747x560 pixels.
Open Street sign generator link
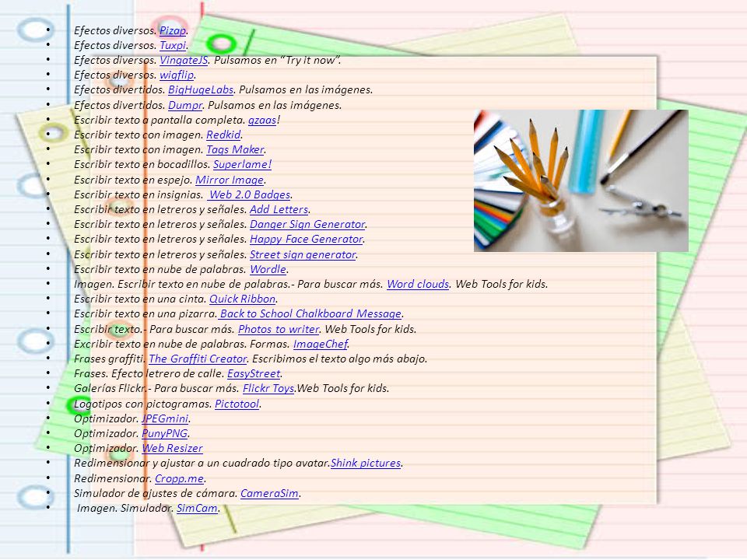(x=303, y=254)
